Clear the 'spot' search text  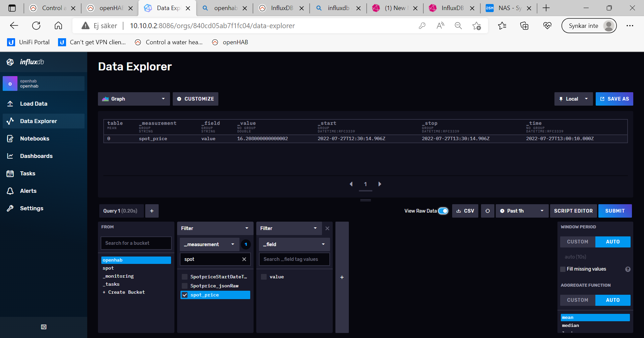244,259
